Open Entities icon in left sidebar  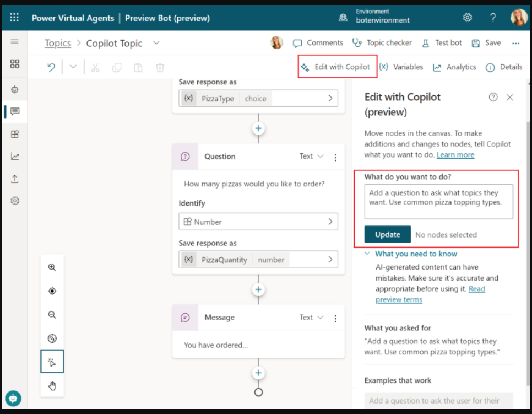[x=14, y=134]
